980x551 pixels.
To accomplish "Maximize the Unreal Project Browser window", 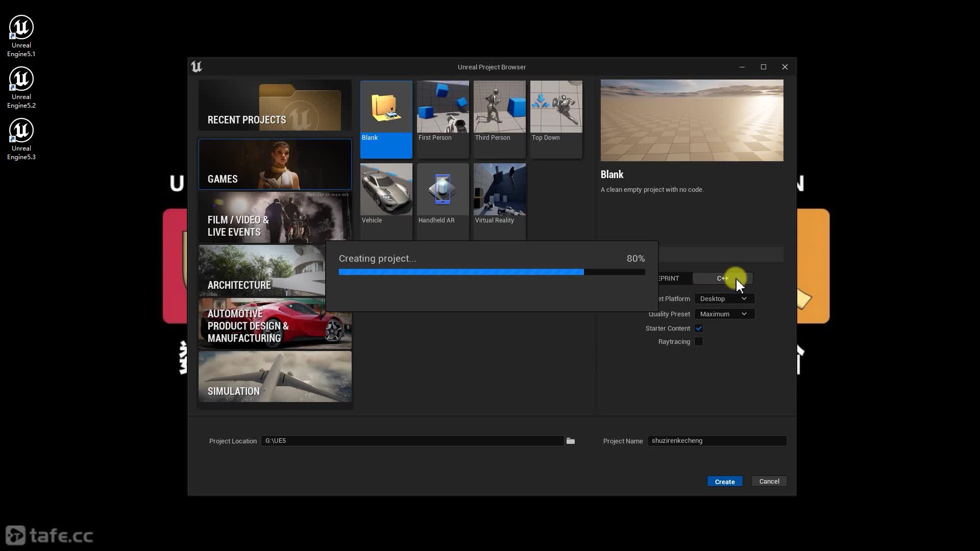I will click(764, 67).
